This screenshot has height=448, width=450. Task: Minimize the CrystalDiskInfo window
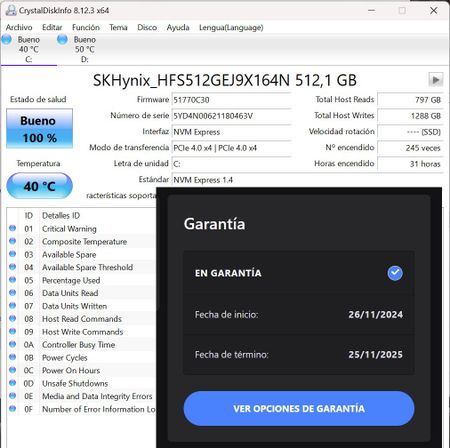[372, 11]
